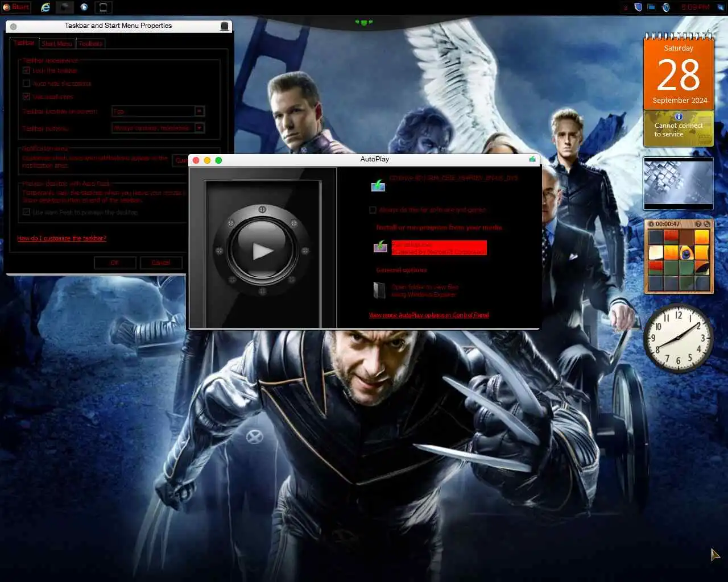
Task: Click Cancel in Taskbar Properties dialog
Action: pos(161,263)
